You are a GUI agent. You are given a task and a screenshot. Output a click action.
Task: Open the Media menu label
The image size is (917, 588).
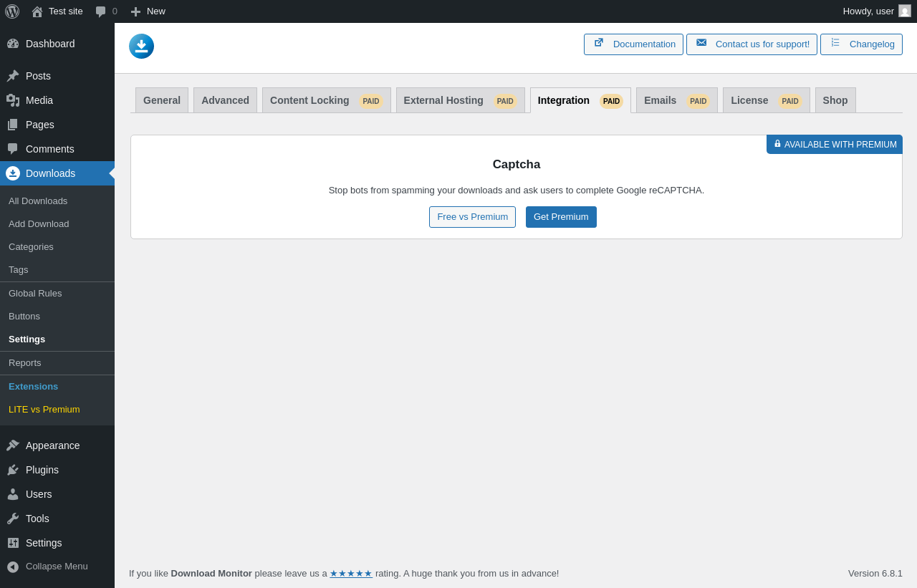coord(39,100)
